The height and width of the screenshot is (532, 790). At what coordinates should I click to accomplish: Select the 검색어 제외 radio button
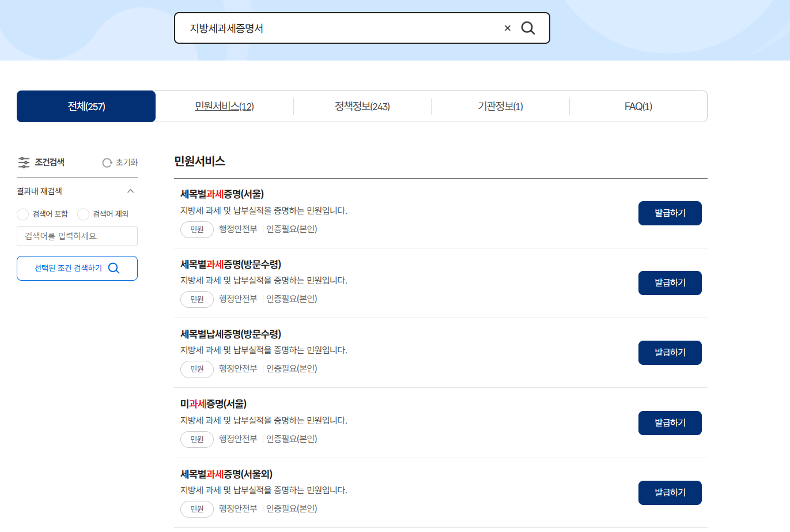[x=82, y=214]
